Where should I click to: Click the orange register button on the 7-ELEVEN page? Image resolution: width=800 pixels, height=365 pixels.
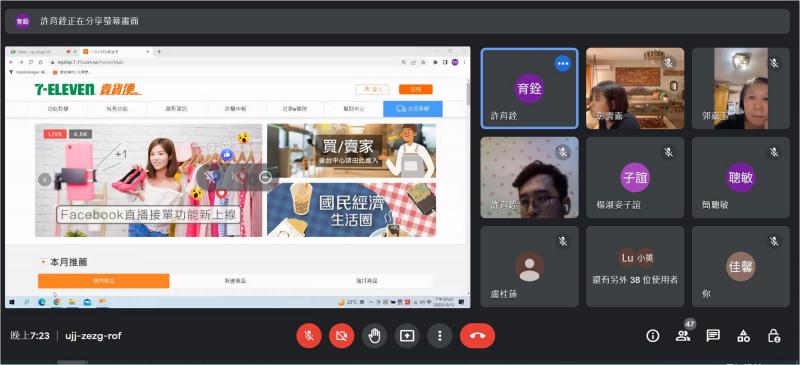coord(416,89)
